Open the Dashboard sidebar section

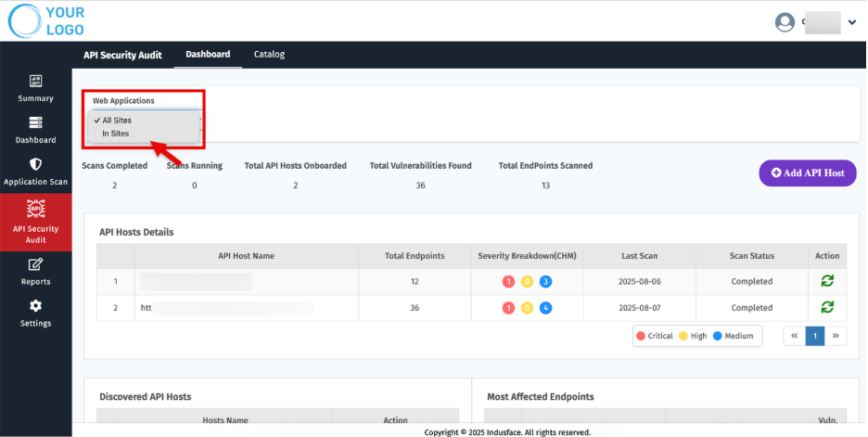pyautogui.click(x=35, y=130)
